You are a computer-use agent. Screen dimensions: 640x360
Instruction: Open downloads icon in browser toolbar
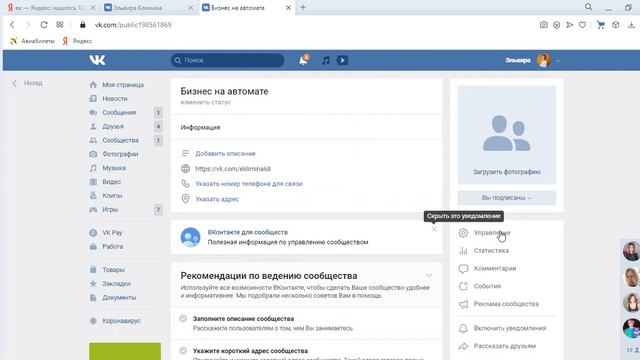631,25
